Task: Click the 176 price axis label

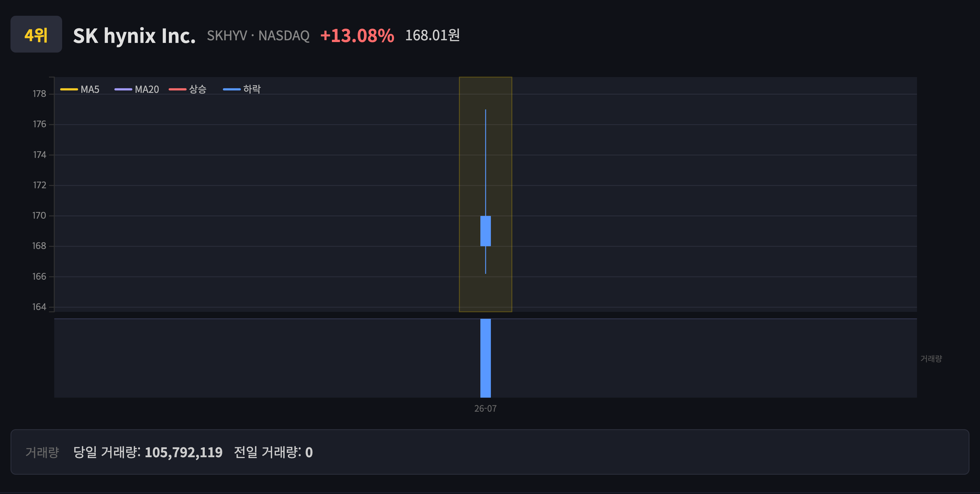Action: [40, 124]
